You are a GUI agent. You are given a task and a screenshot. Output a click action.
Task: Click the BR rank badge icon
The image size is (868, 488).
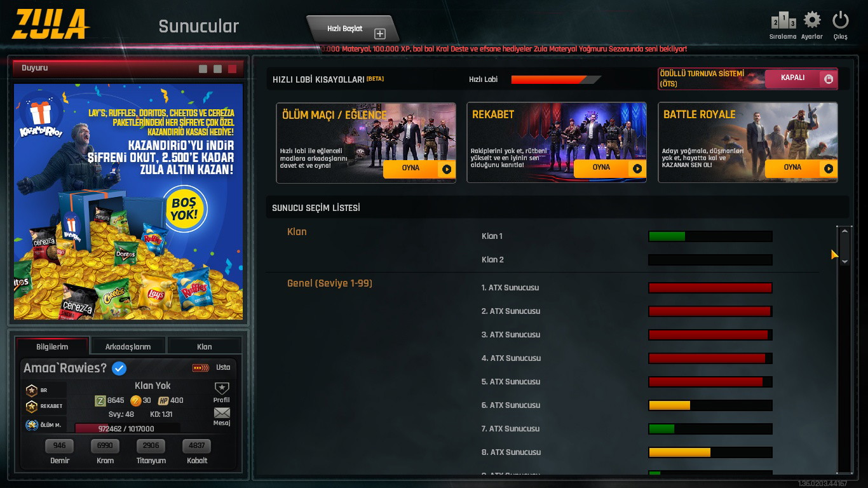[x=31, y=390]
